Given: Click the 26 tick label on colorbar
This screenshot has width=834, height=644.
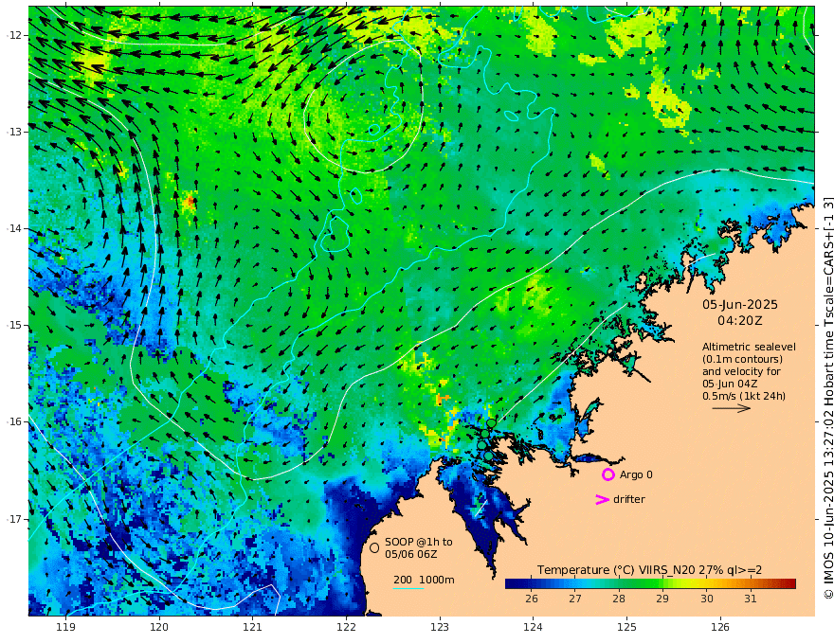Looking at the screenshot, I should pyautogui.click(x=532, y=599).
